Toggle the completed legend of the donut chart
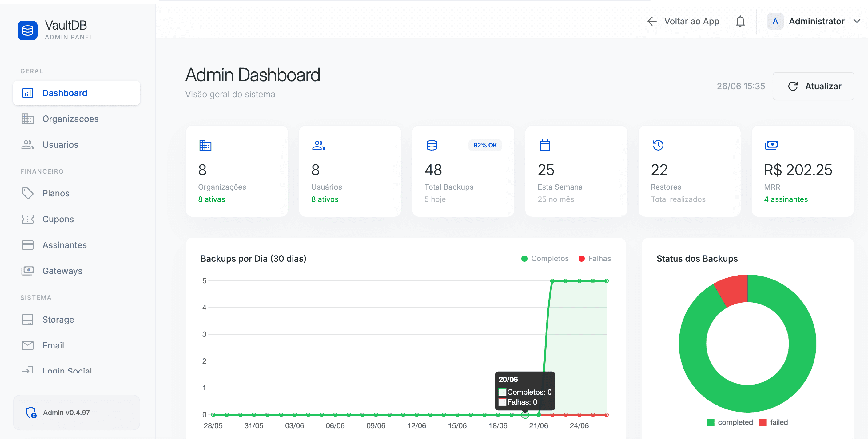The height and width of the screenshot is (439, 868). [x=730, y=422]
